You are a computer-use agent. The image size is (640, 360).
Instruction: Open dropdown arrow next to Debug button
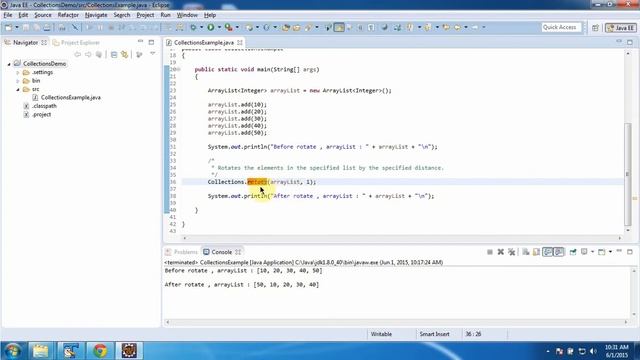point(201,27)
